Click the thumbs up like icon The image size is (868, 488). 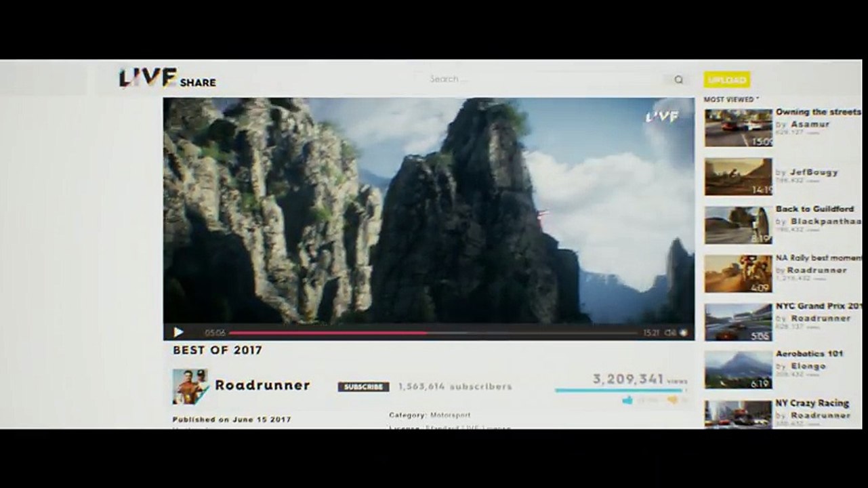[x=627, y=401]
